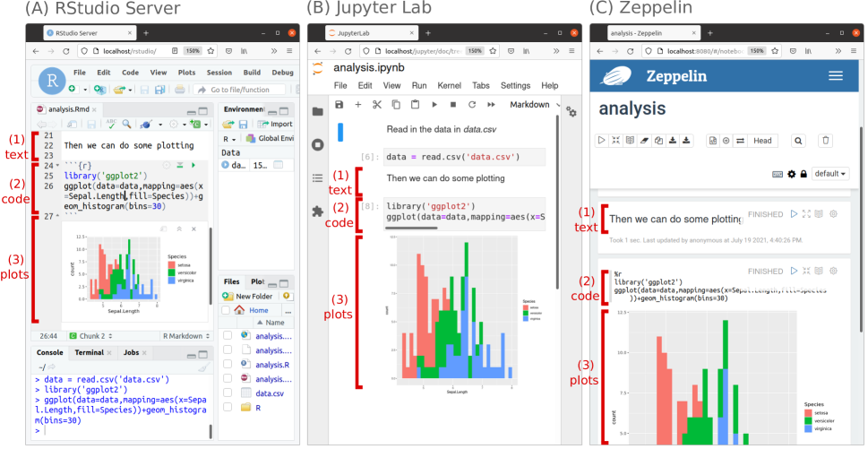868x449 pixels.
Task: Open the Chunk 2 navigator dropdown
Action: (x=90, y=335)
